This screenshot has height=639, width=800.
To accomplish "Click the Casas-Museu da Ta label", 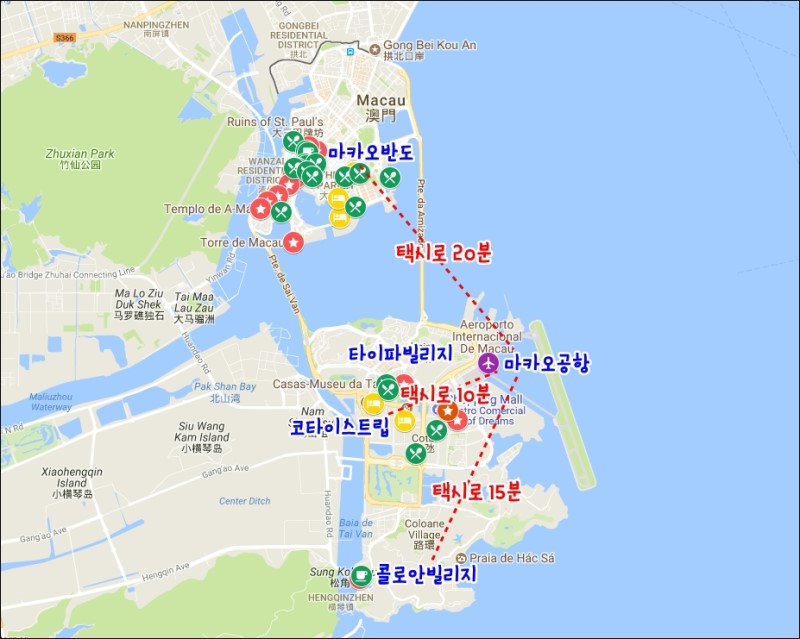I will pos(325,384).
